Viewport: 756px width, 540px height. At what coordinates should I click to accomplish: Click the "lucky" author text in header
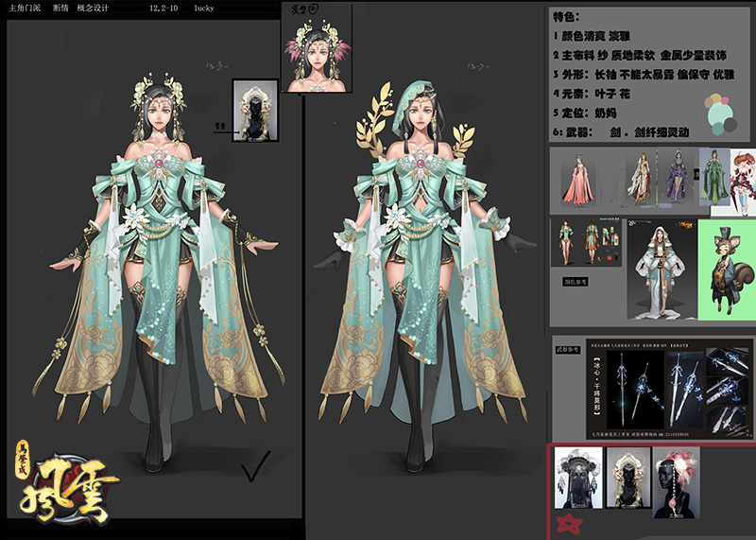[x=203, y=9]
